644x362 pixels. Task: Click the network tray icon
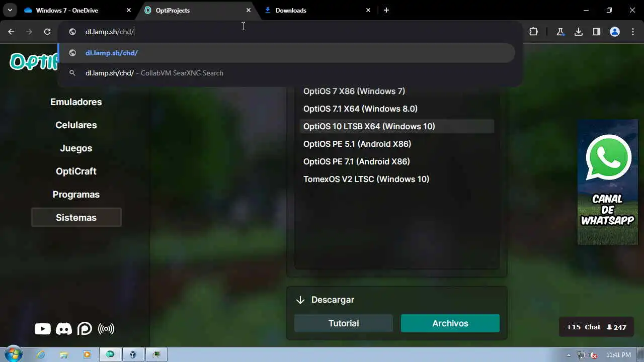tap(581, 355)
